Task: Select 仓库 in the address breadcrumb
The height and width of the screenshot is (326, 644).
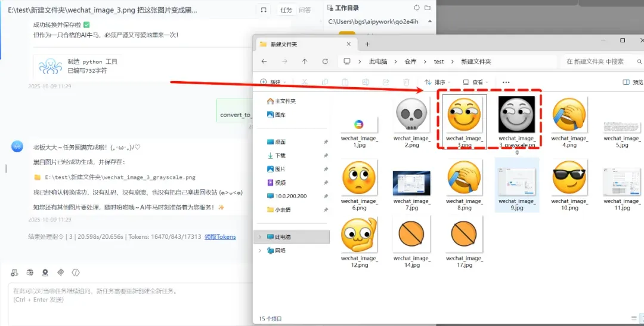Action: [x=410, y=61]
